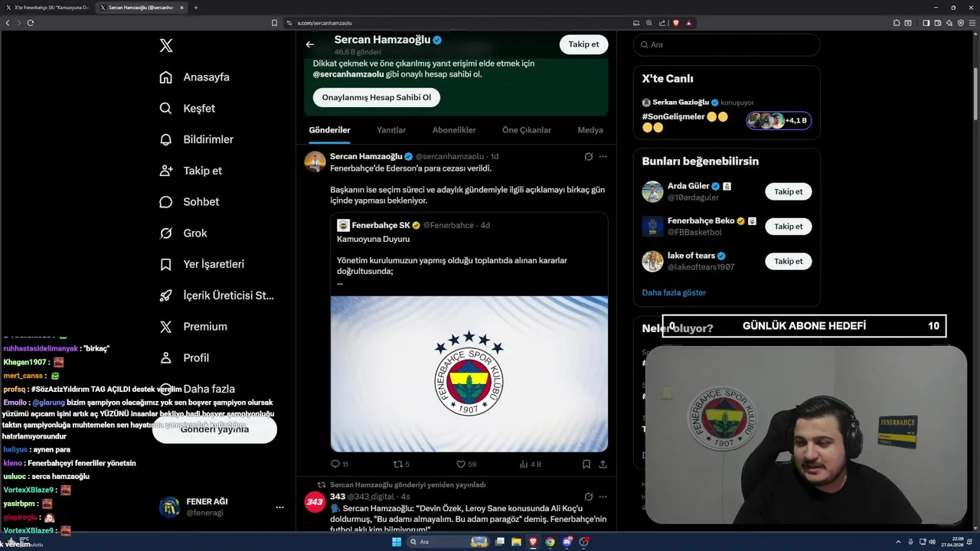980x551 pixels.
Task: Click Daha fazla göster link
Action: coord(674,292)
